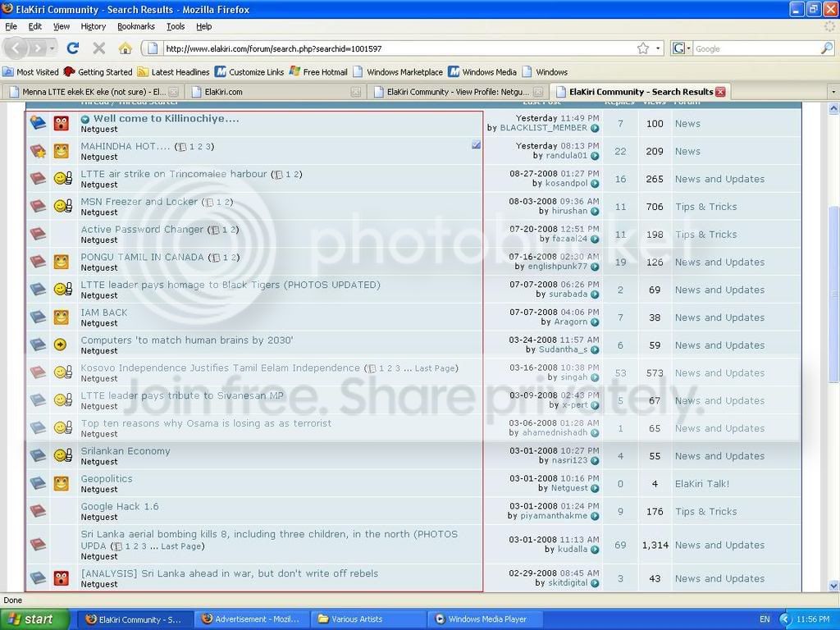Reload the page with the refresh icon
The width and height of the screenshot is (840, 630).
(73, 48)
